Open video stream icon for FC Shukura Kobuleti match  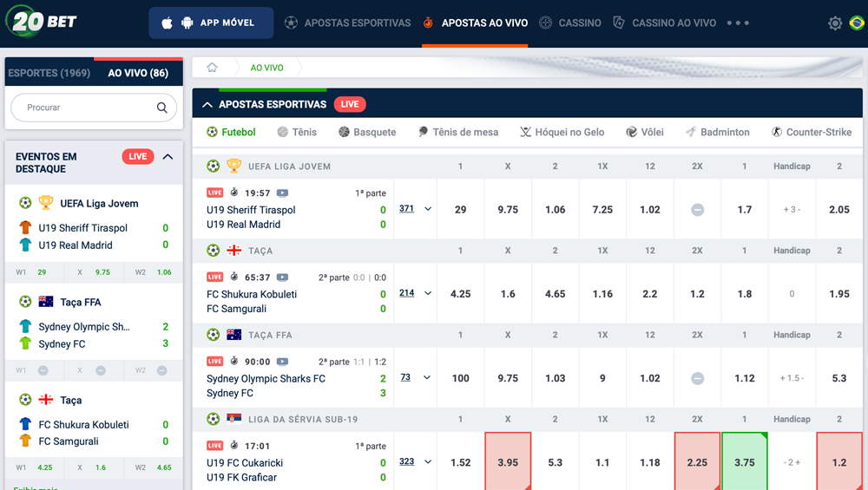pyautogui.click(x=282, y=277)
